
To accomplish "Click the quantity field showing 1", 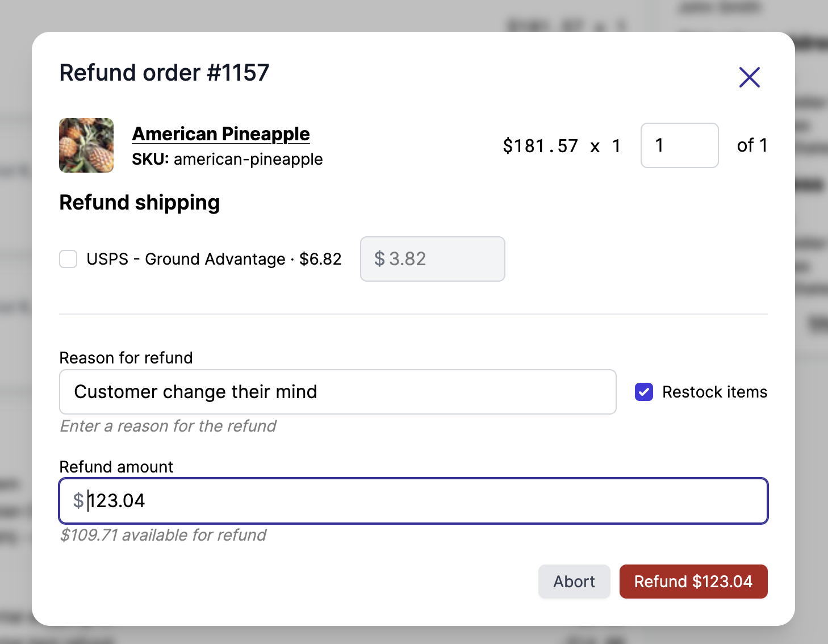I will pyautogui.click(x=679, y=145).
